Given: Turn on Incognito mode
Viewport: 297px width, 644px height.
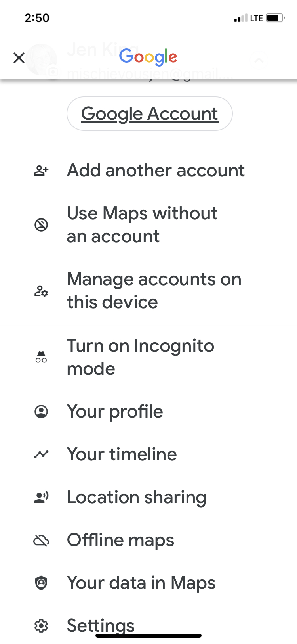Looking at the screenshot, I should tap(141, 356).
